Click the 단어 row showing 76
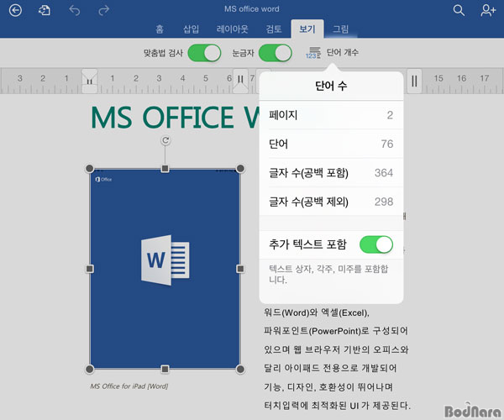The width and height of the screenshot is (504, 420). tap(331, 144)
